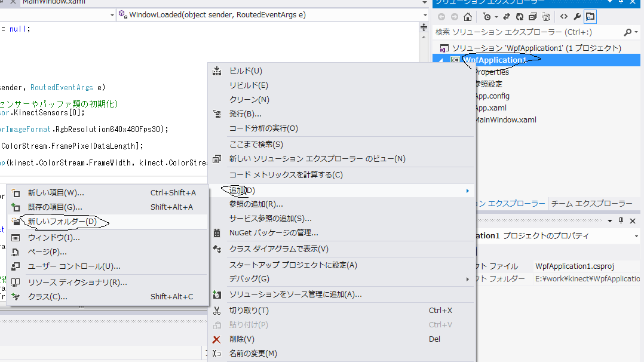The height and width of the screenshot is (362, 644).
Task: Select 参照設定 node in the tree
Action: (x=489, y=84)
